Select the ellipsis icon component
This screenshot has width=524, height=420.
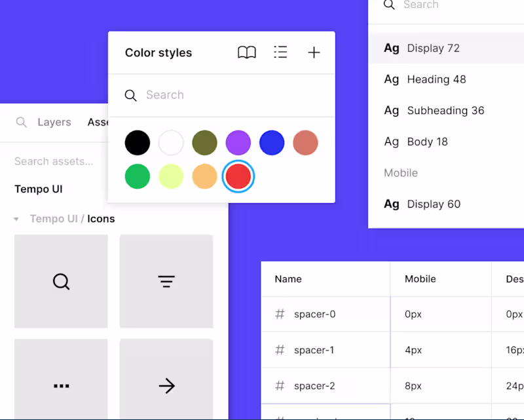pyautogui.click(x=61, y=386)
